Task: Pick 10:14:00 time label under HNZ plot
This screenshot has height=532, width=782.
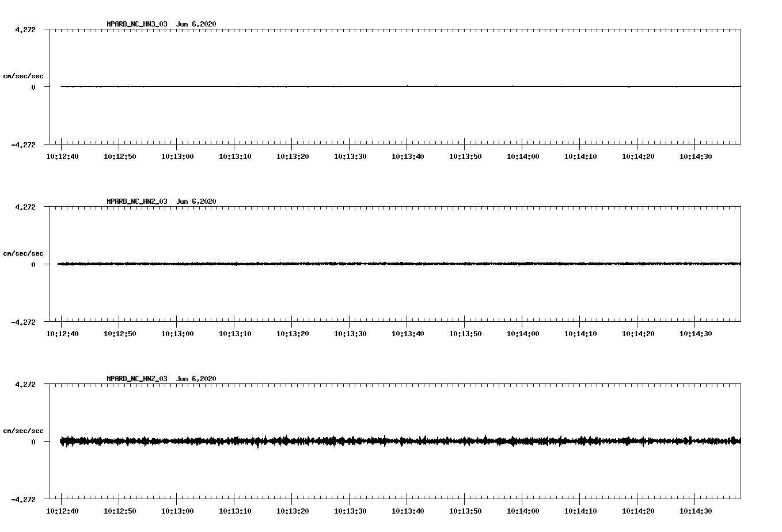Action: click(x=523, y=511)
